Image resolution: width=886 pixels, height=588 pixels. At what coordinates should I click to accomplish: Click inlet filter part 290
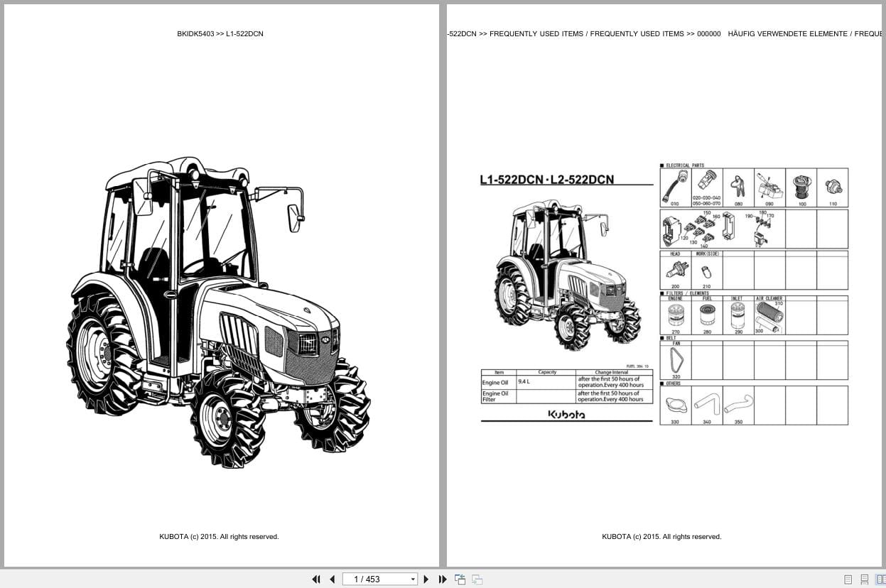tap(738, 317)
